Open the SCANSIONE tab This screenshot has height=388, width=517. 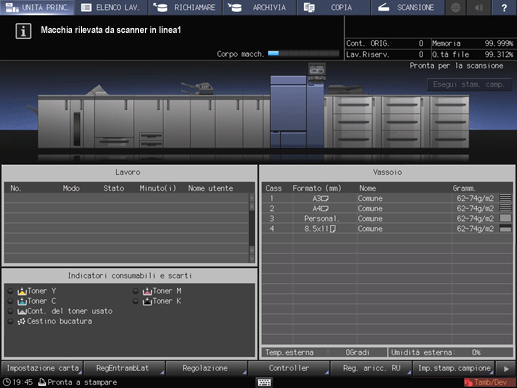pos(407,7)
